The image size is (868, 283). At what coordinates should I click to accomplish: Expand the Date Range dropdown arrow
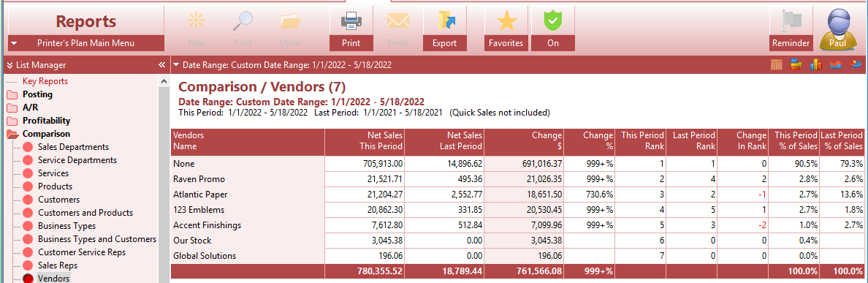(x=176, y=65)
